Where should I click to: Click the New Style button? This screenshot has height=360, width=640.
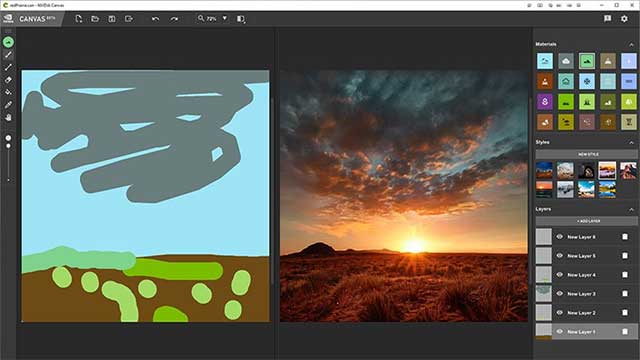click(587, 154)
